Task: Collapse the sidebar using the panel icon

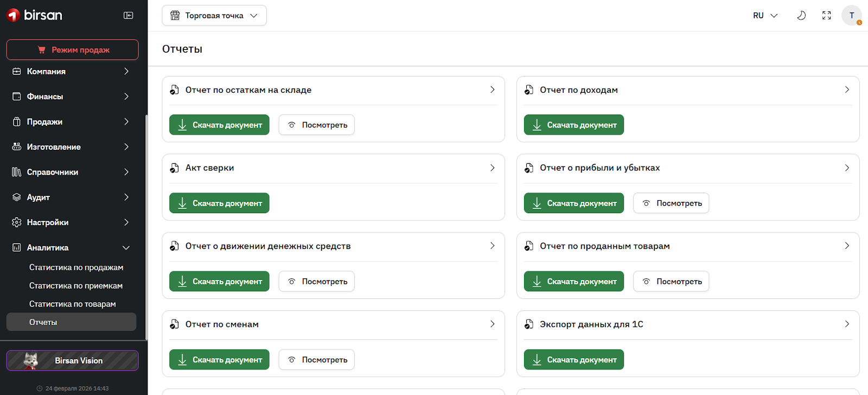Action: point(129,16)
